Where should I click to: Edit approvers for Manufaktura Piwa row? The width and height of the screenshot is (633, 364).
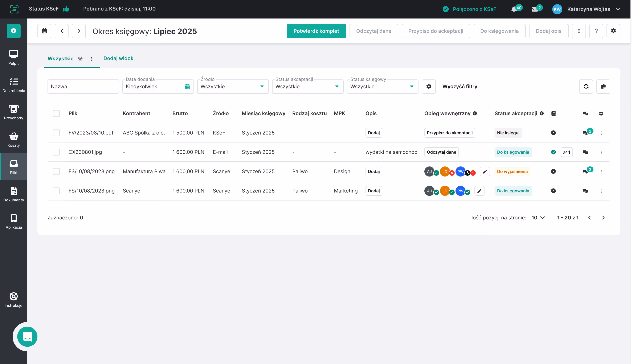click(485, 171)
